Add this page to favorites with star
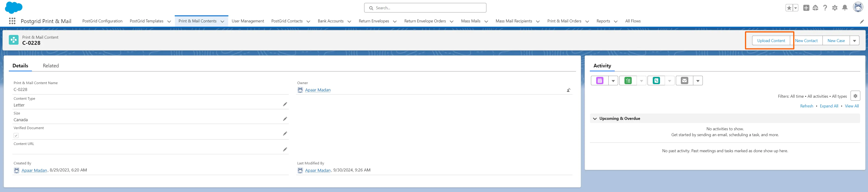 [x=789, y=8]
